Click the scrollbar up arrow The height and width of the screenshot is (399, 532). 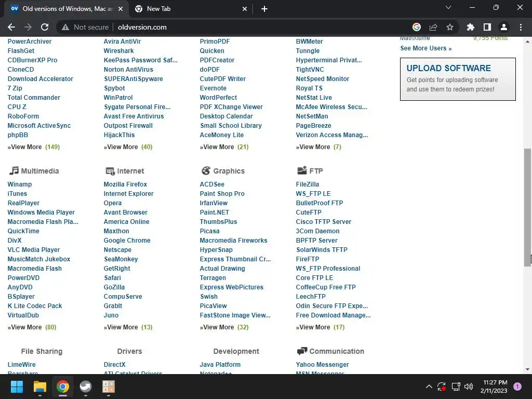[x=528, y=42]
